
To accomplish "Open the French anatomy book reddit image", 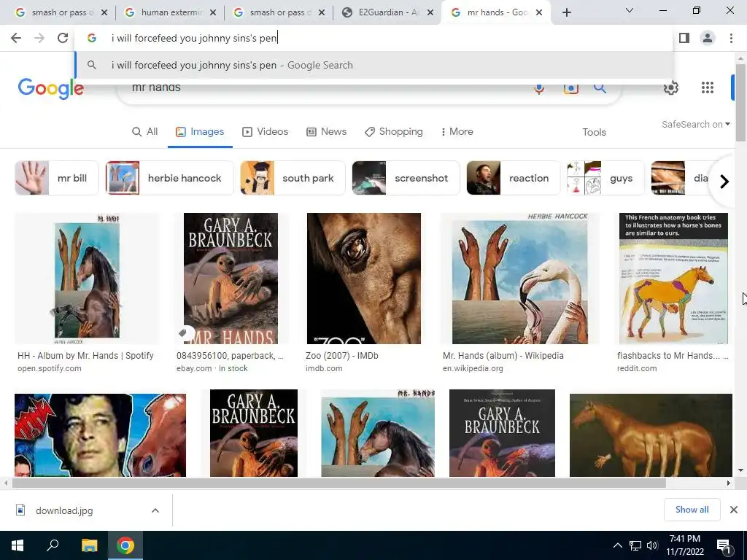I will coord(673,279).
